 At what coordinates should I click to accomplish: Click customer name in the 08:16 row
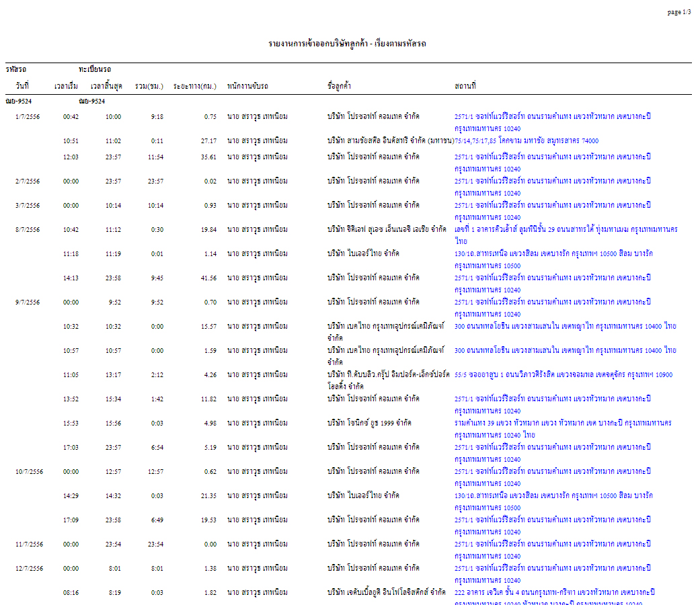coord(386,592)
